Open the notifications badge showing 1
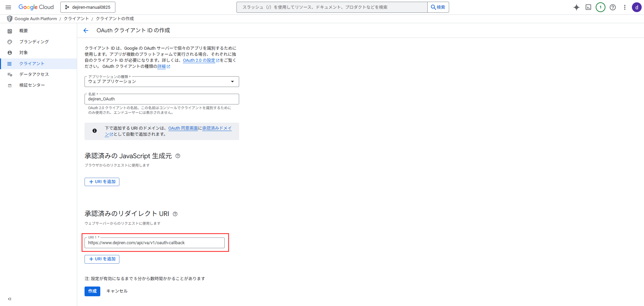Screen dimensions: 644x306 tap(600, 7)
